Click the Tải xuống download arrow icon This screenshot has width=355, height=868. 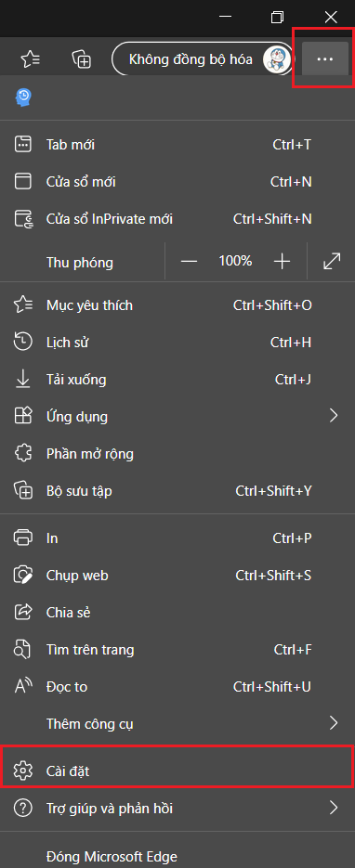(x=23, y=379)
